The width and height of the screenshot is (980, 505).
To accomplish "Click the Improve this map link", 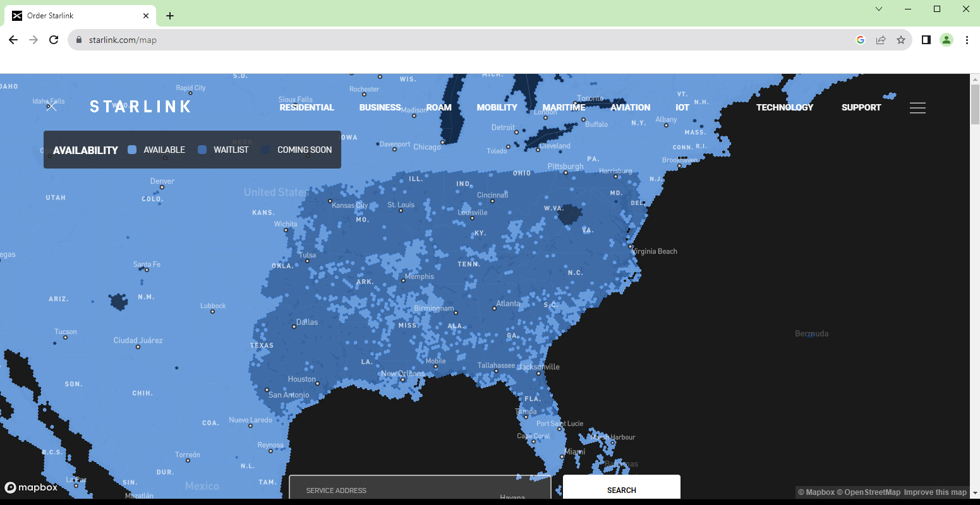I will 935,492.
